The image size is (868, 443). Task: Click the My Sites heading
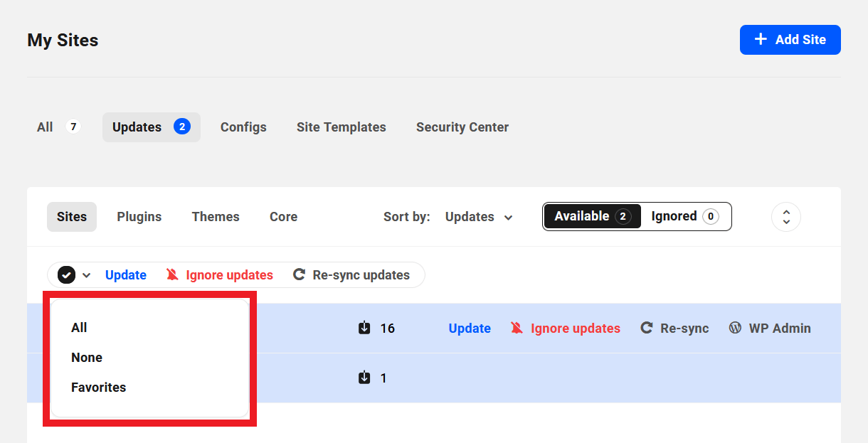pos(63,40)
